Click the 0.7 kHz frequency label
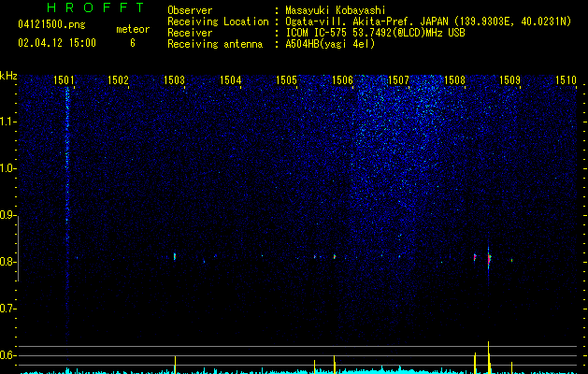Image resolution: width=588 pixels, height=374 pixels. tap(8, 309)
